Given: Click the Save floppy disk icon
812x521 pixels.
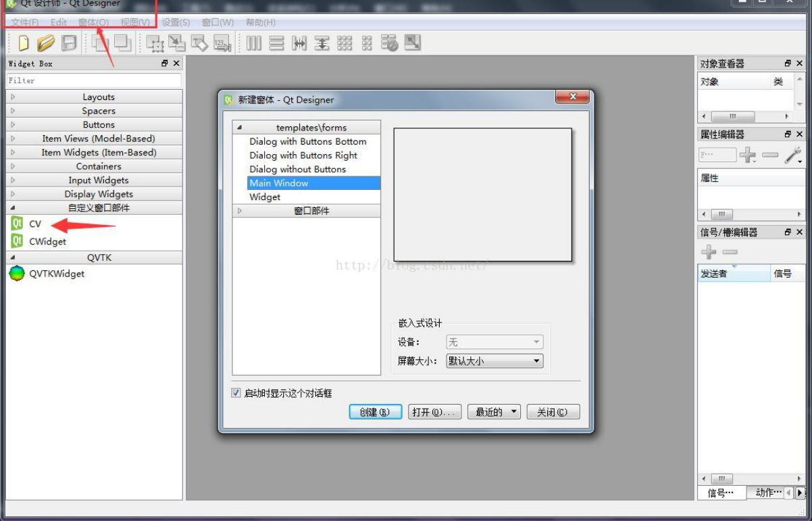Looking at the screenshot, I should [69, 43].
